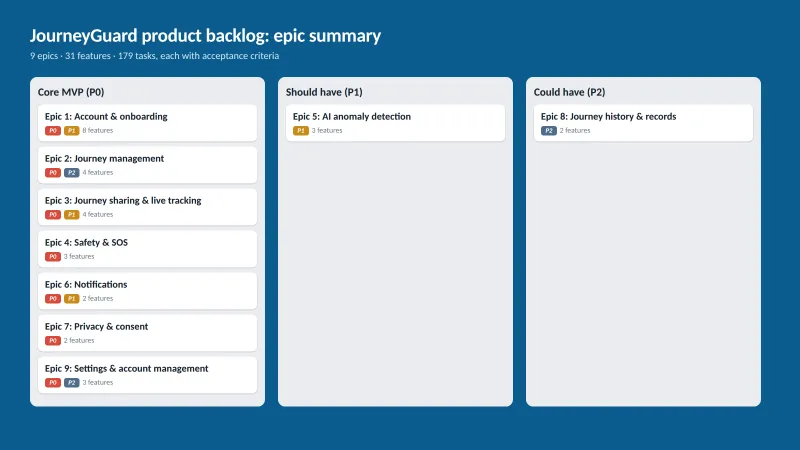The width and height of the screenshot is (800, 450).
Task: Click the P0 badge on Epic 1
Action: tap(53, 131)
